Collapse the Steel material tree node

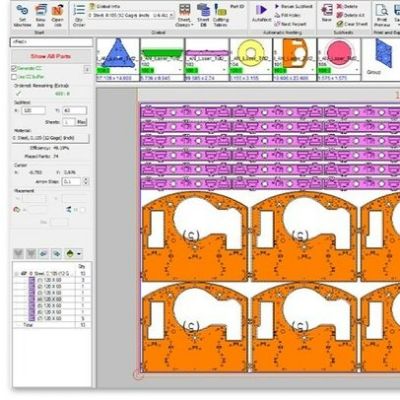[x=17, y=274]
